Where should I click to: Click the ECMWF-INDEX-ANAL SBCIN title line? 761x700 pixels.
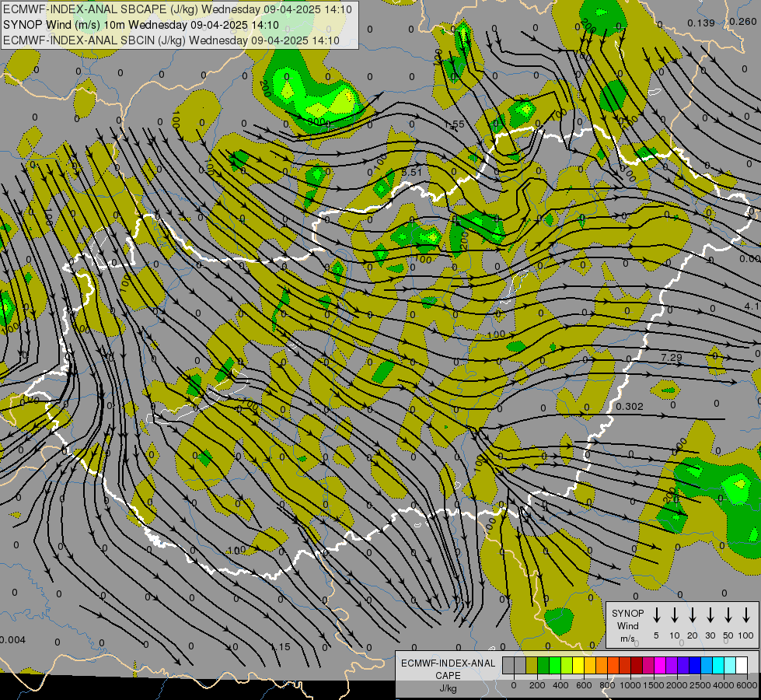(x=171, y=40)
